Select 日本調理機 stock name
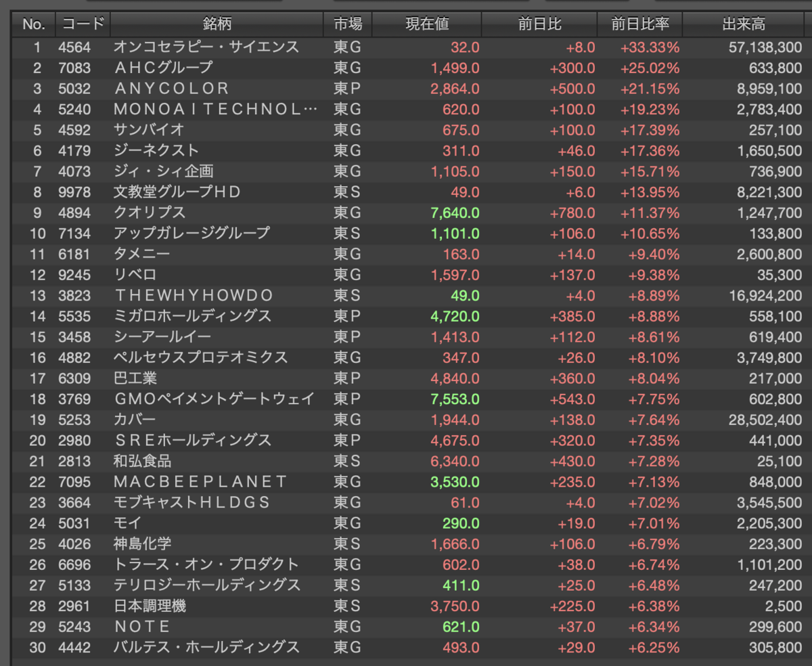 [x=150, y=606]
